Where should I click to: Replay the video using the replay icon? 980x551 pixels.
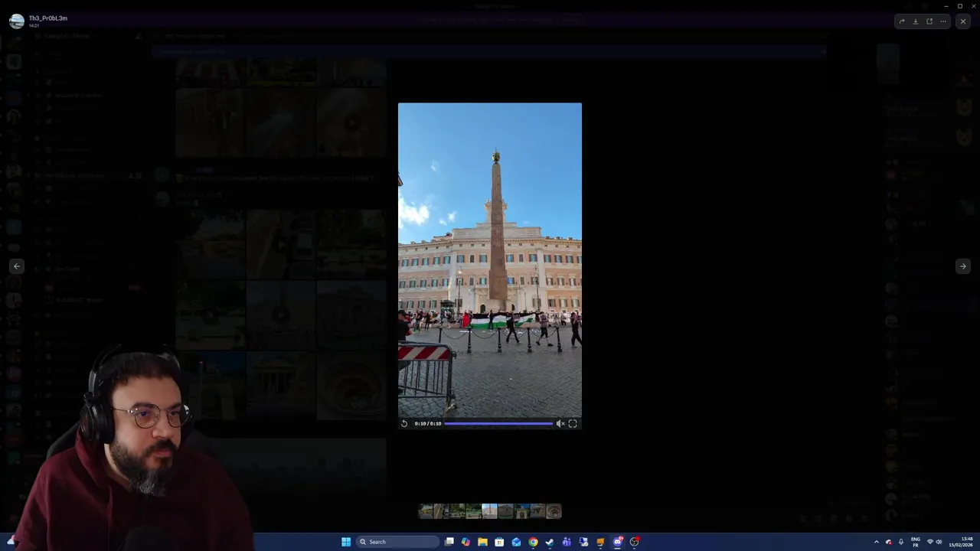pyautogui.click(x=404, y=423)
